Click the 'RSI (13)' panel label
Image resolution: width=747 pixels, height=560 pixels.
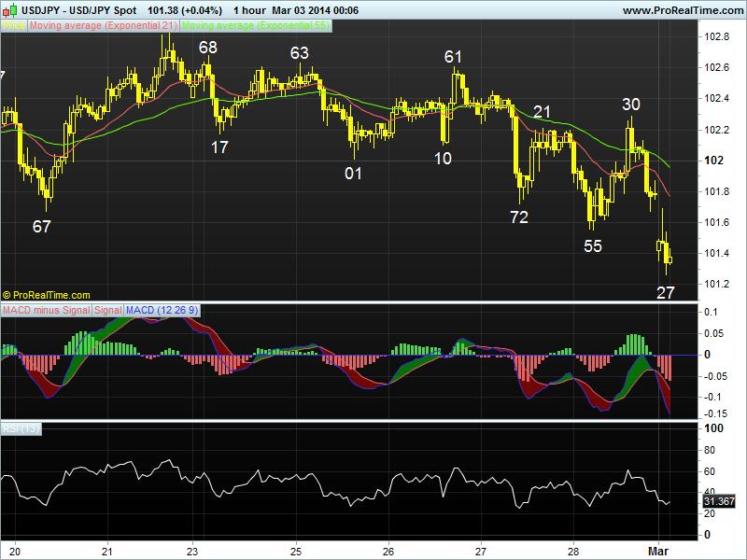pos(21,429)
